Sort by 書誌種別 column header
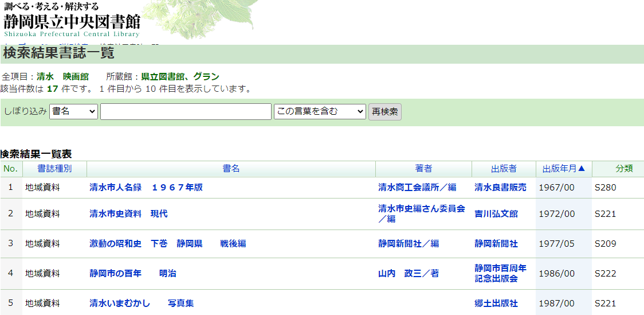644x315 pixels. pos(54,169)
